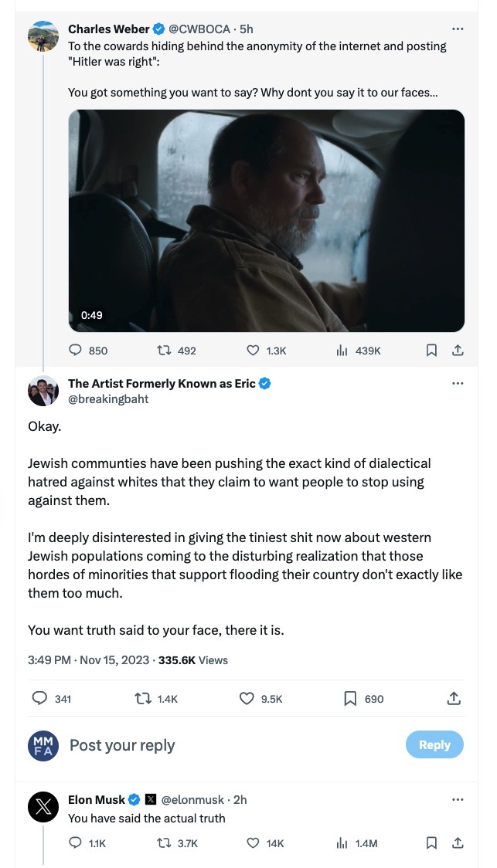
Task: Play the 0:49 video in Weber's post
Action: [x=266, y=221]
